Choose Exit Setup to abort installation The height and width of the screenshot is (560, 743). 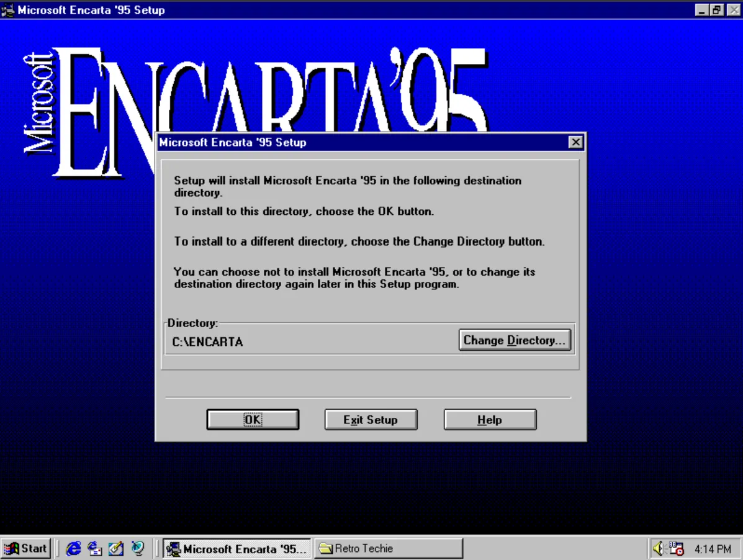[x=371, y=419]
